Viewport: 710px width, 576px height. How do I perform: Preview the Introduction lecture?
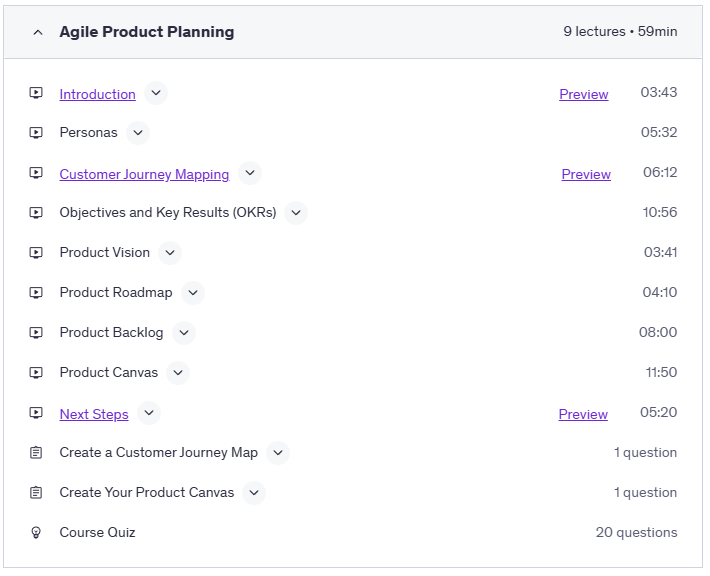click(x=583, y=95)
